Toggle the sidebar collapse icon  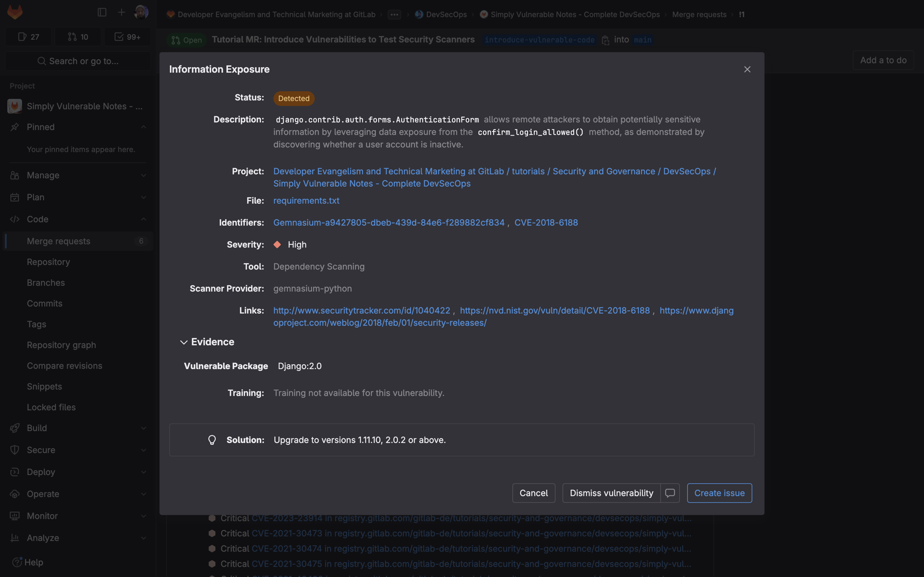(102, 12)
